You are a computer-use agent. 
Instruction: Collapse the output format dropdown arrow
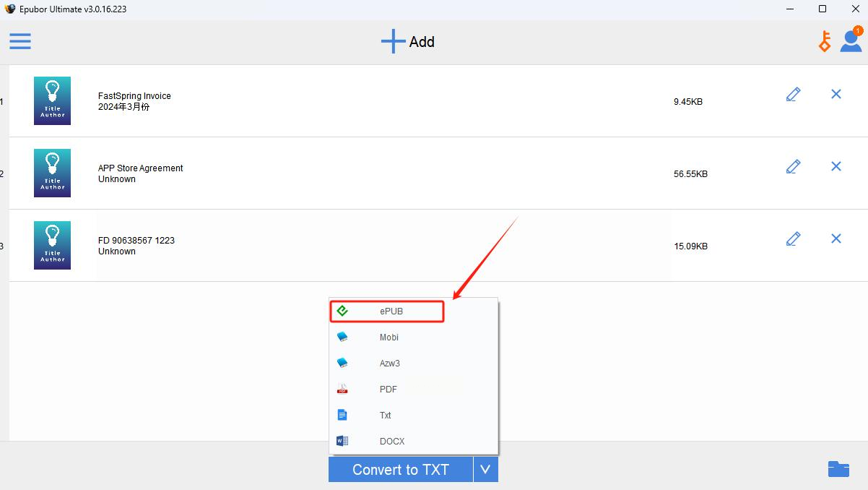486,469
